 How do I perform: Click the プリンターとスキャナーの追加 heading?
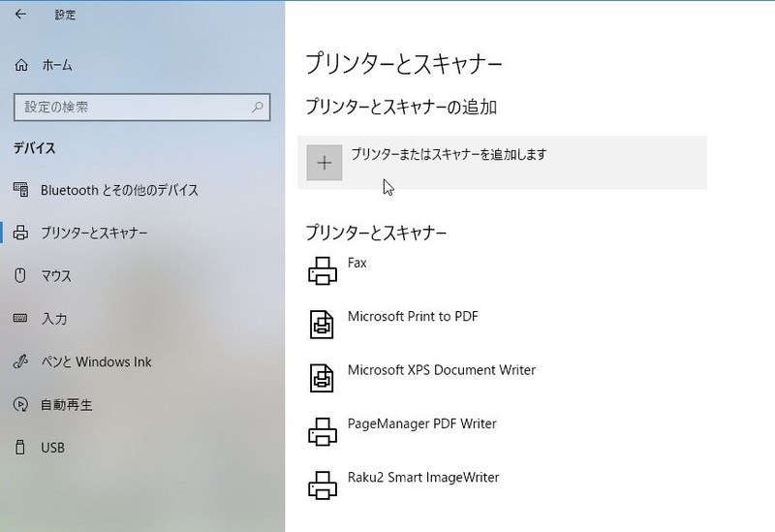(x=401, y=107)
